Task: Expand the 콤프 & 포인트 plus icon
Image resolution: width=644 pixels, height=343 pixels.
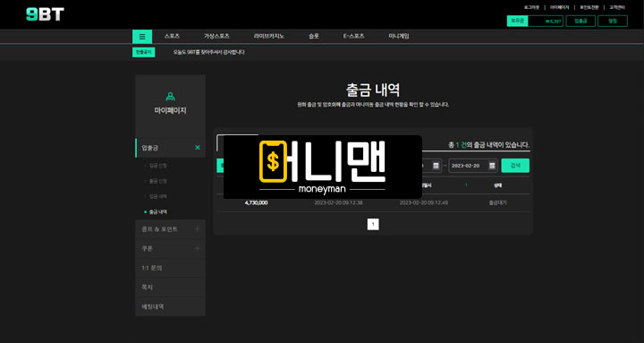Action: (x=198, y=228)
